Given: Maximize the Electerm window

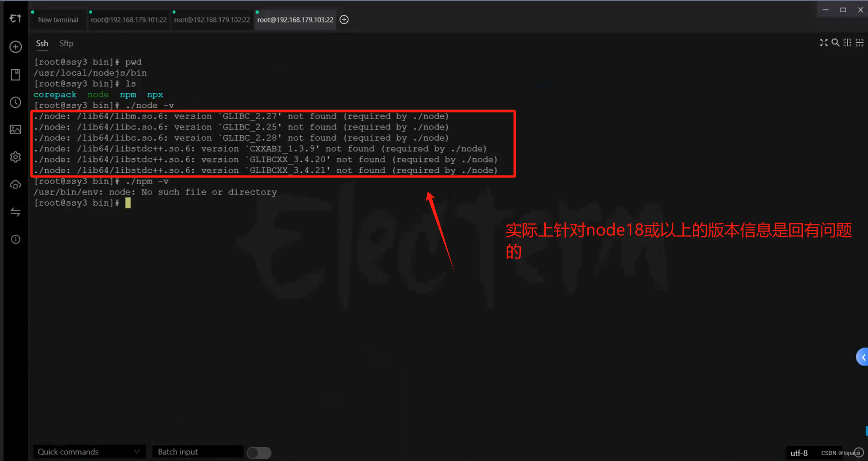Looking at the screenshot, I should [x=843, y=9].
